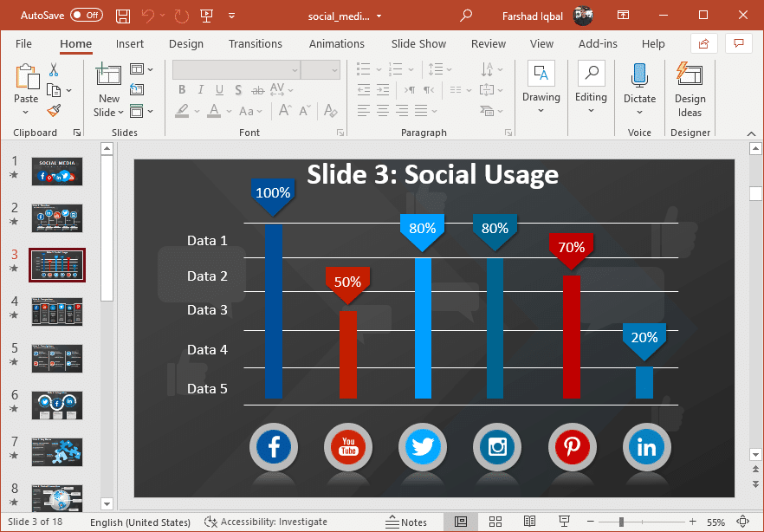Click the Design Ideas icon

pyautogui.click(x=690, y=76)
